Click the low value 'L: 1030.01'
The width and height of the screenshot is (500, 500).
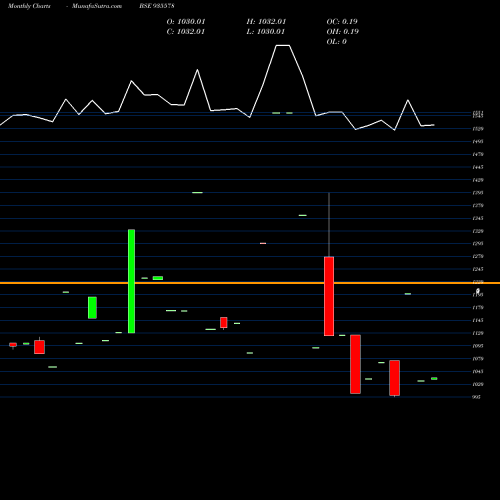(x=265, y=32)
